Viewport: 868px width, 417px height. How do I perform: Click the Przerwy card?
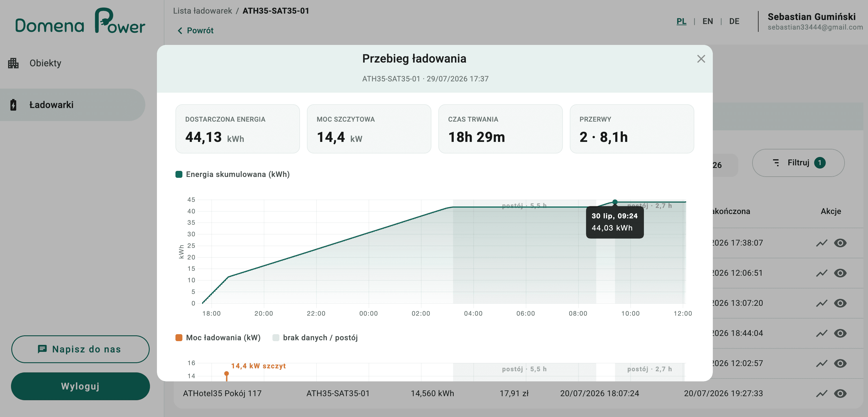pyautogui.click(x=632, y=129)
